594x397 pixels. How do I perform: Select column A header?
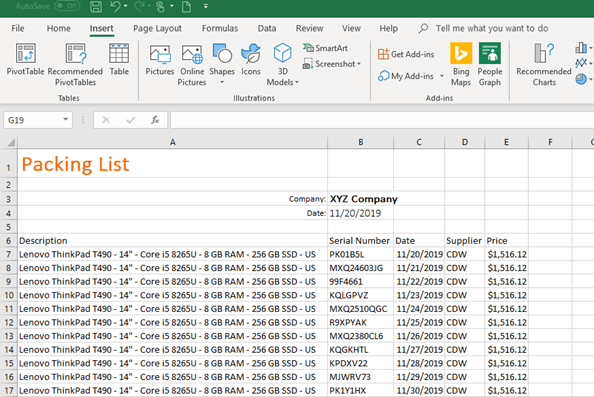(x=172, y=142)
